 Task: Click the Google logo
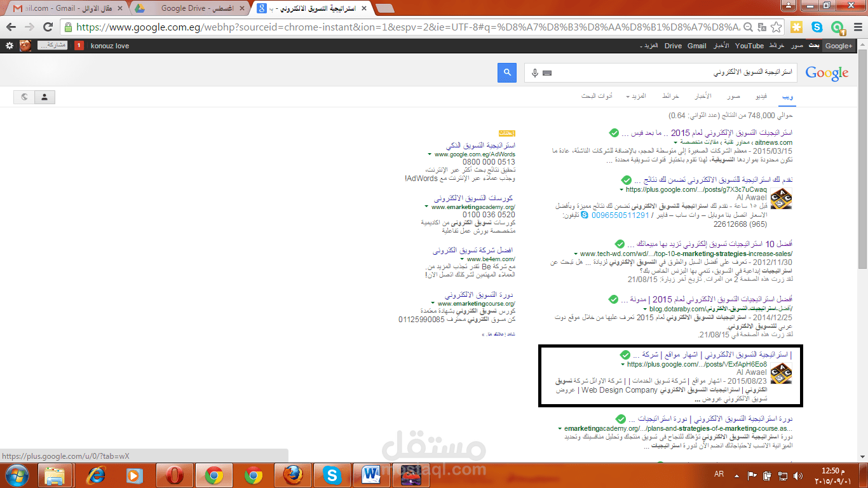[x=827, y=72]
